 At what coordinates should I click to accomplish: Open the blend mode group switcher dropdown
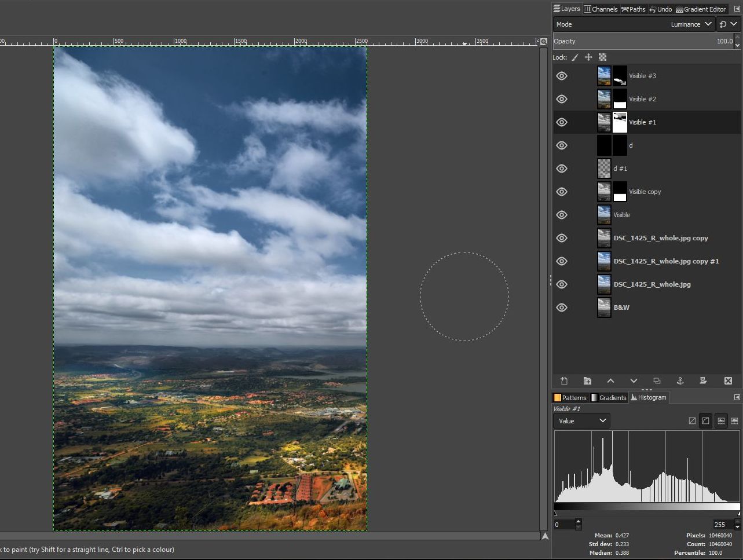728,24
